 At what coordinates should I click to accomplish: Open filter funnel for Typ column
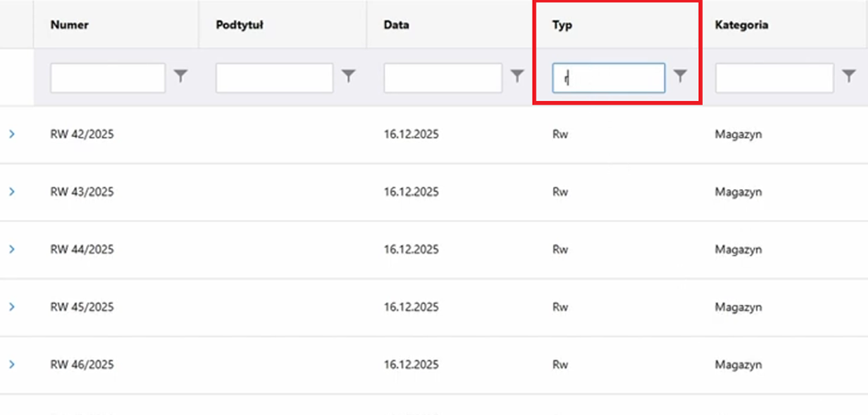(680, 77)
